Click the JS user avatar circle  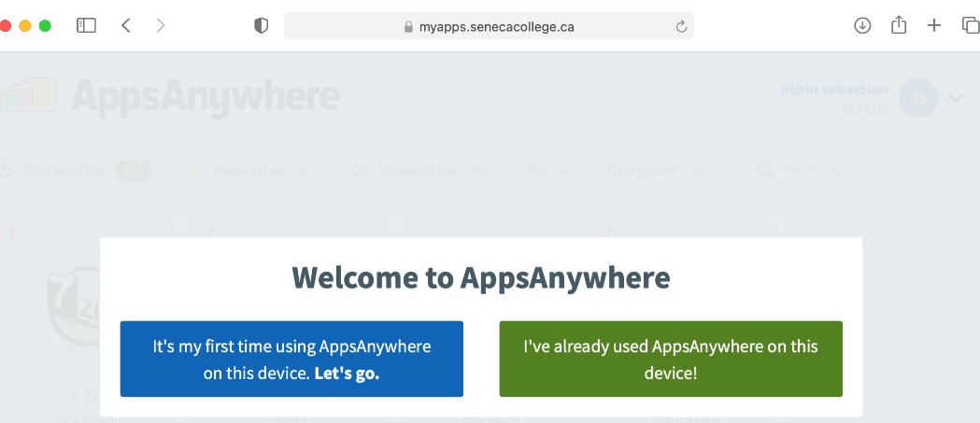tap(918, 98)
